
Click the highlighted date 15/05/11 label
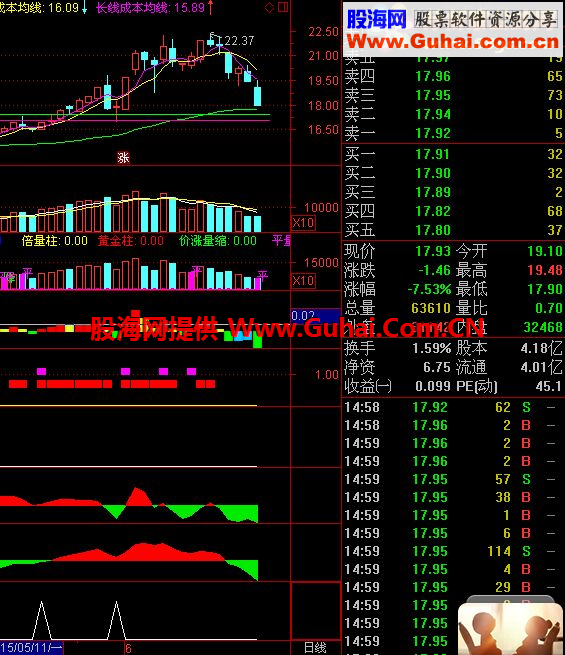tap(31, 648)
